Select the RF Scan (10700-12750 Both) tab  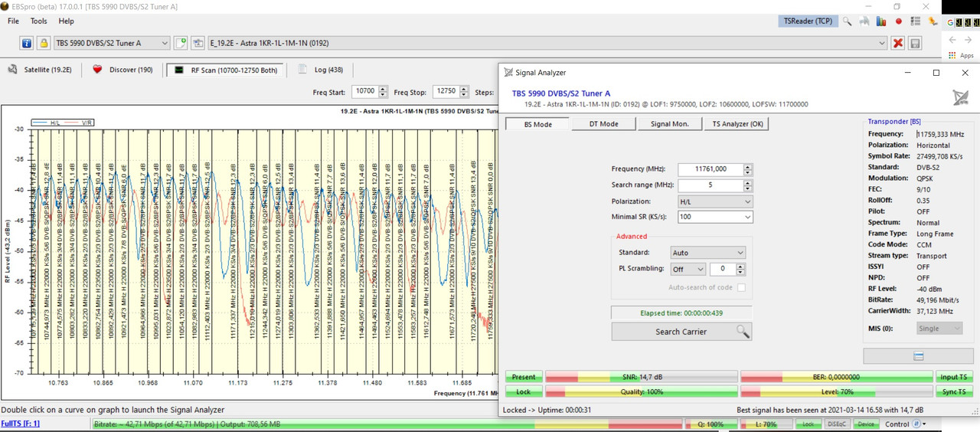point(225,70)
